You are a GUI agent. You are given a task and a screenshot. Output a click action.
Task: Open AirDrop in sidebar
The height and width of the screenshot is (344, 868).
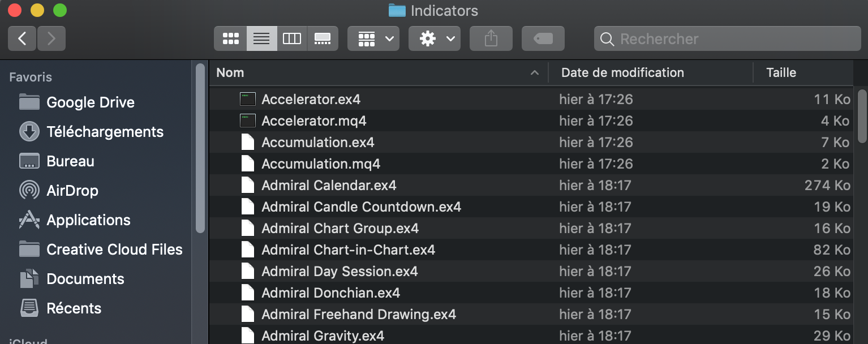click(72, 191)
